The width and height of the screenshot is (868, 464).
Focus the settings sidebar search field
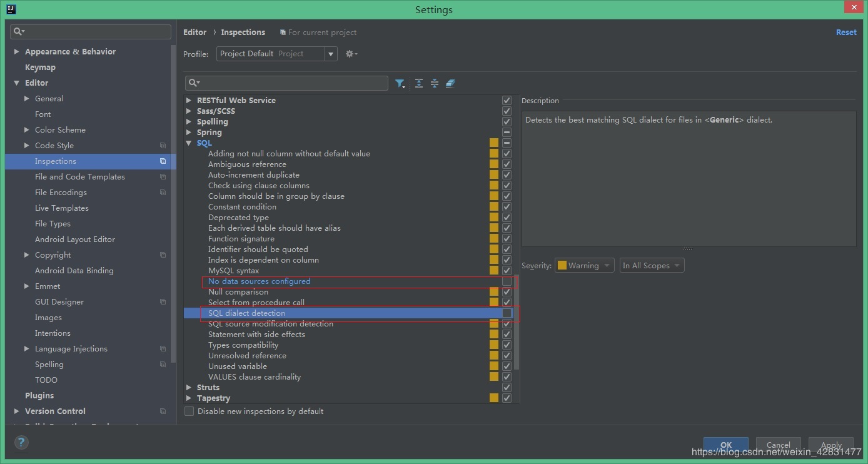(91, 31)
